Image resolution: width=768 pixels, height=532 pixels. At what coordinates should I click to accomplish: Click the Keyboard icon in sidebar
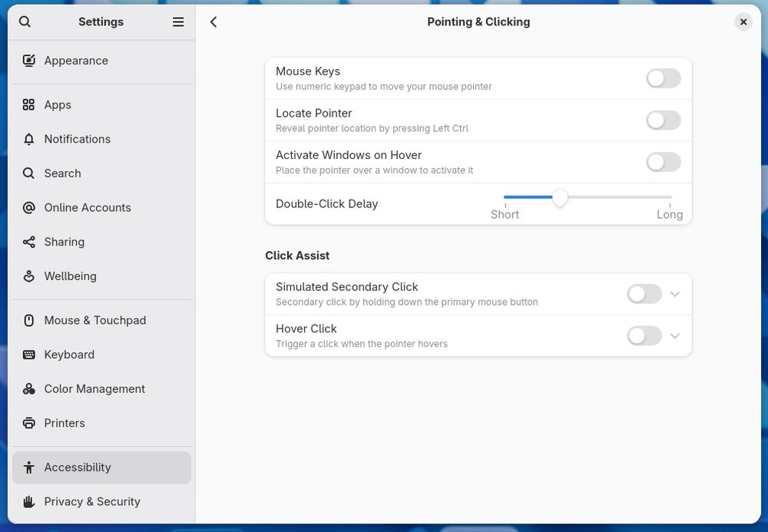pyautogui.click(x=29, y=355)
